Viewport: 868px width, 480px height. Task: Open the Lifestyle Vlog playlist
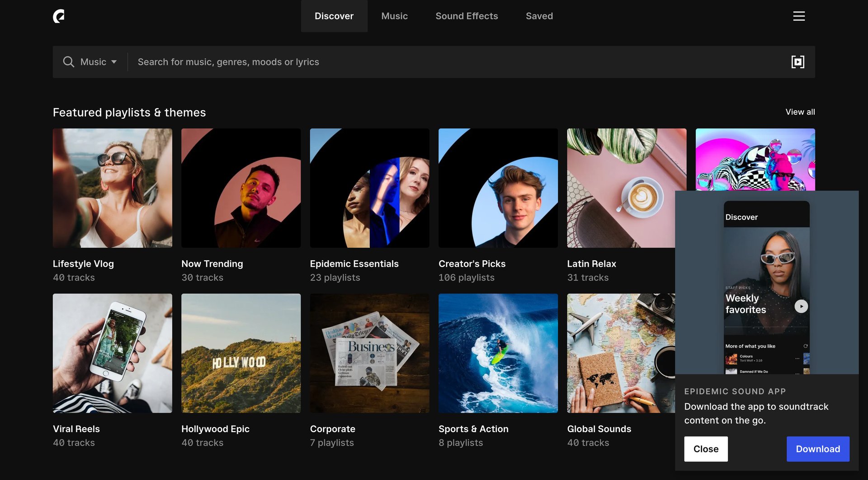112,188
